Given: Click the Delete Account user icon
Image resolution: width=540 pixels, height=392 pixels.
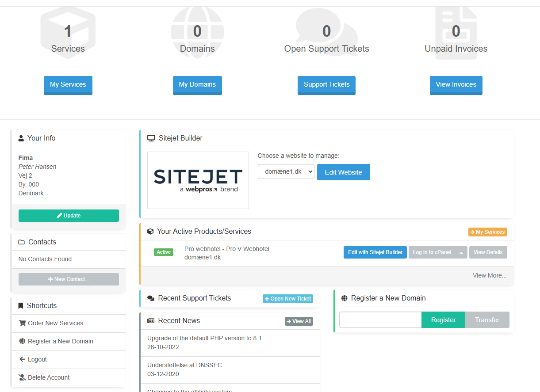Looking at the screenshot, I should tap(22, 377).
